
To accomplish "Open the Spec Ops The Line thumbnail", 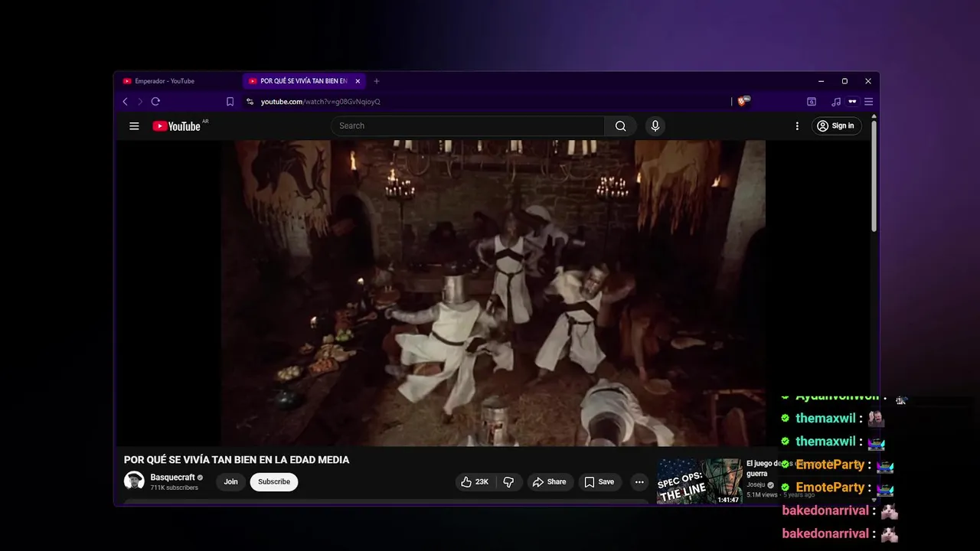I will (x=700, y=481).
